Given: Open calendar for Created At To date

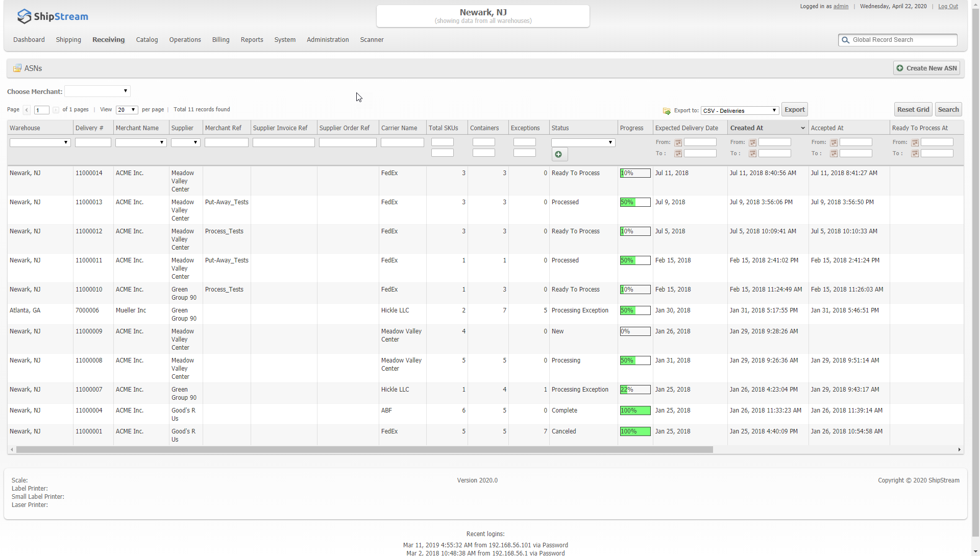Looking at the screenshot, I should point(752,154).
